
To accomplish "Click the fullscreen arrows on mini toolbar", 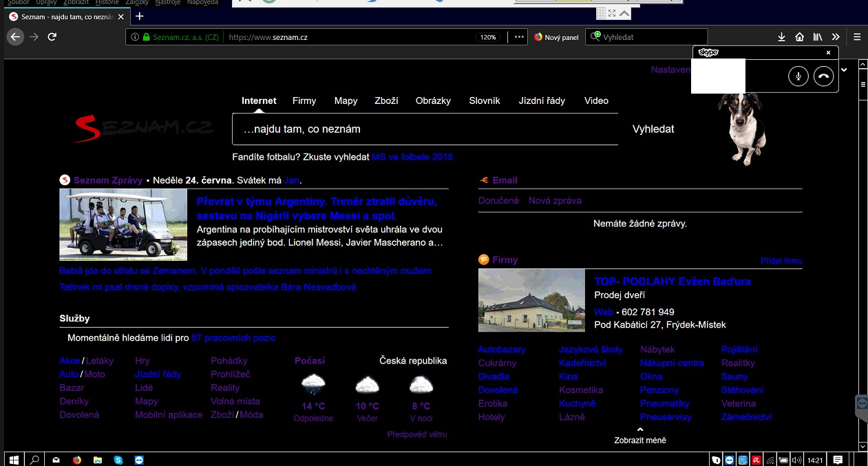I will [x=612, y=13].
